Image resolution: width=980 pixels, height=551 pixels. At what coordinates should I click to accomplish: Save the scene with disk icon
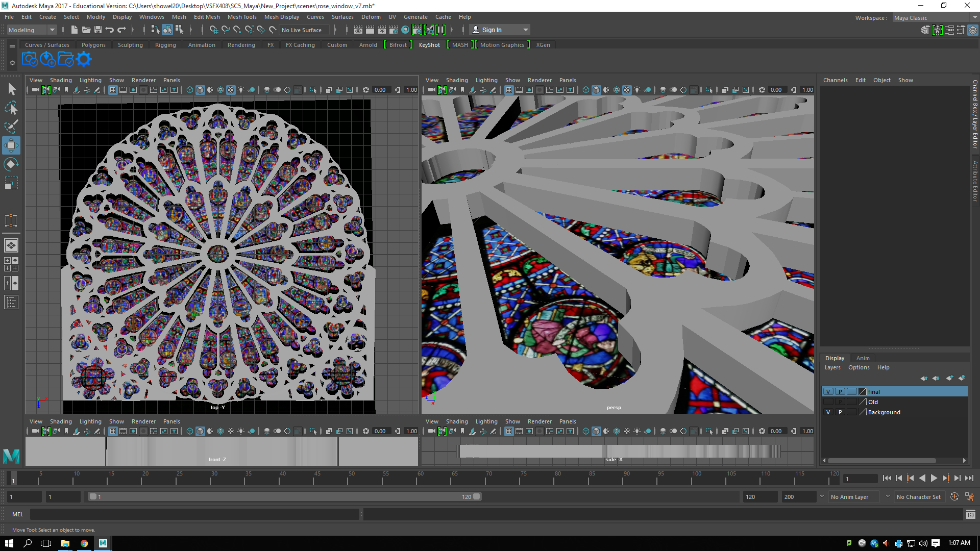coord(98,30)
